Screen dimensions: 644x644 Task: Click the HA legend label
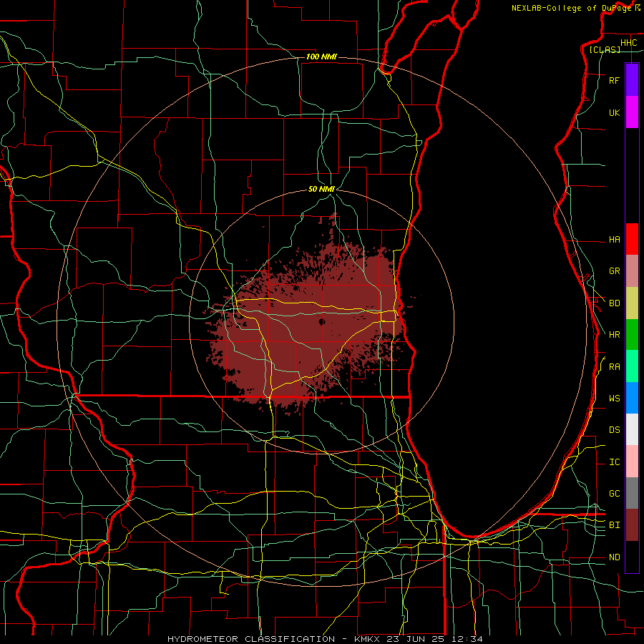(614, 240)
